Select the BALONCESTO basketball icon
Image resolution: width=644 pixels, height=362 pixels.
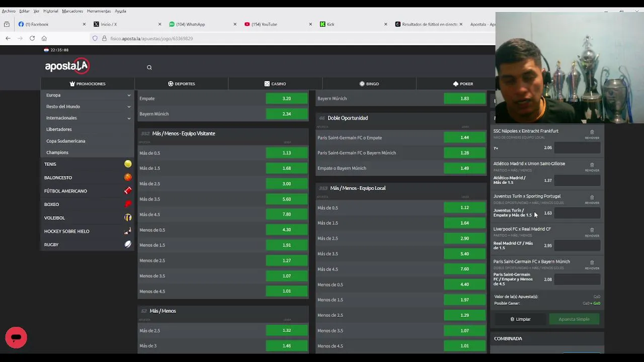click(x=128, y=177)
